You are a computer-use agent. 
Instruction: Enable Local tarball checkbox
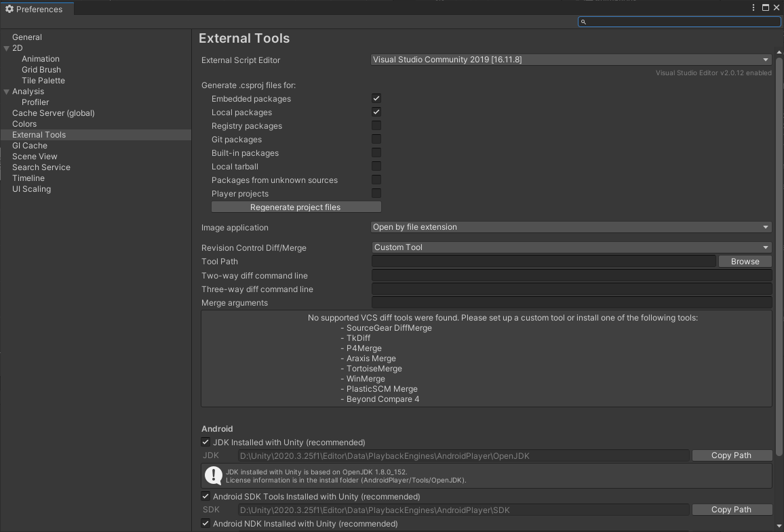(x=376, y=166)
